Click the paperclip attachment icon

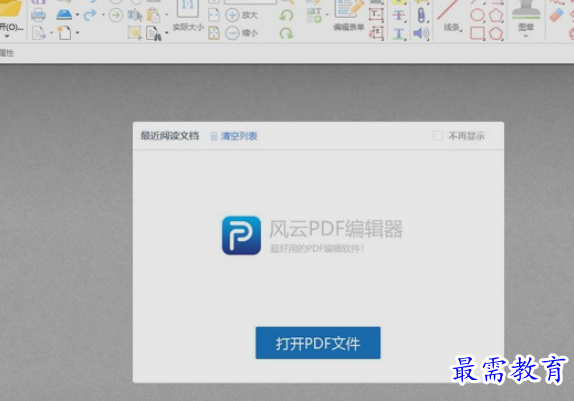422,15
